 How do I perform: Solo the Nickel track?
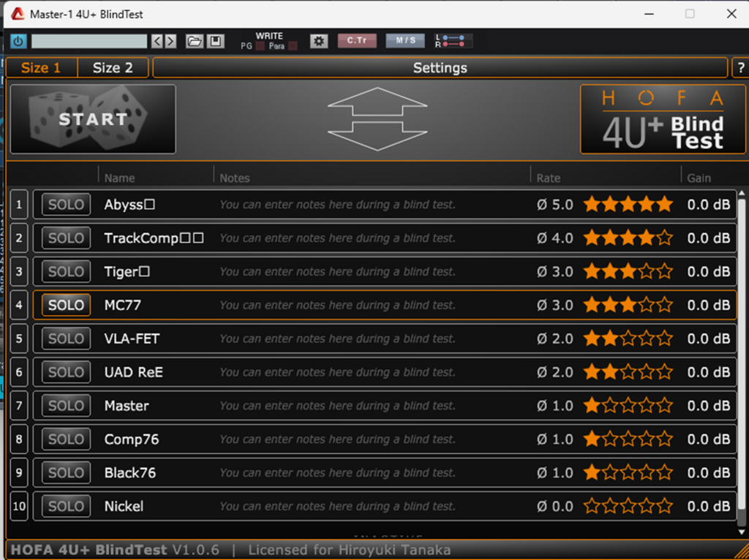coord(66,506)
